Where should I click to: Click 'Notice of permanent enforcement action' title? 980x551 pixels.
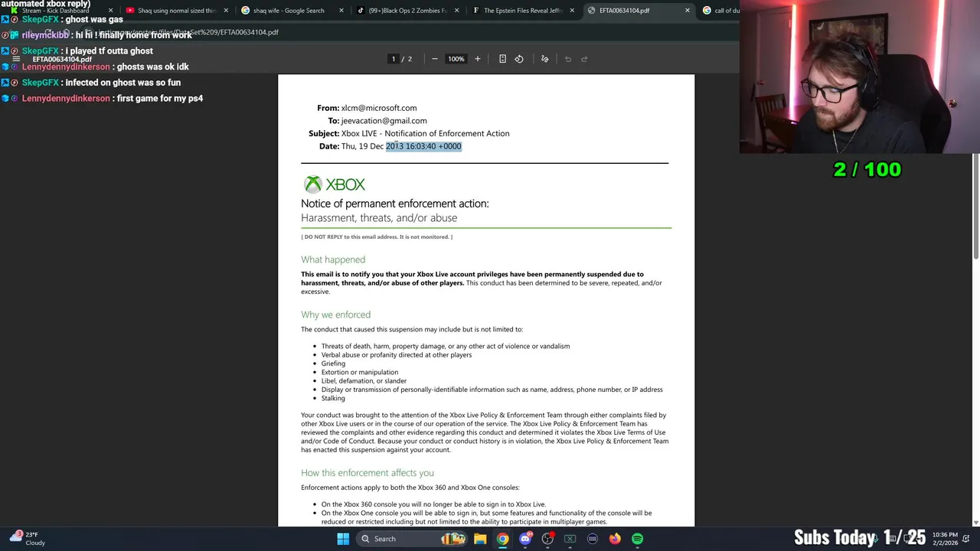click(394, 204)
